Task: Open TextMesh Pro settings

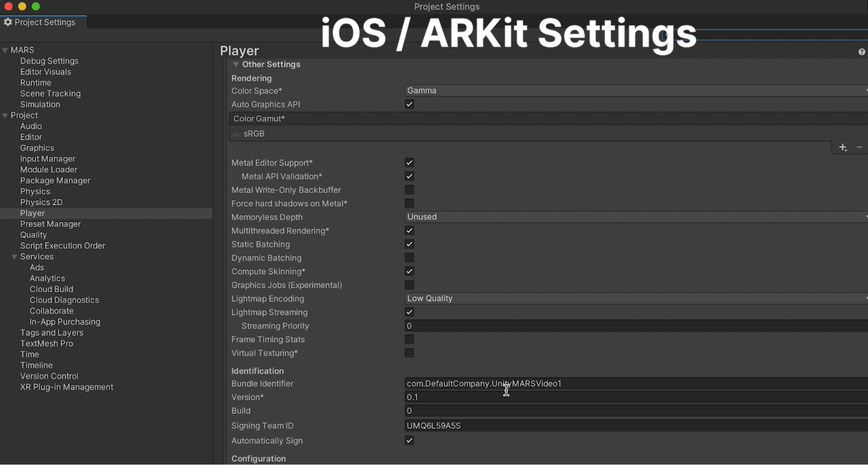Action: 46,343
